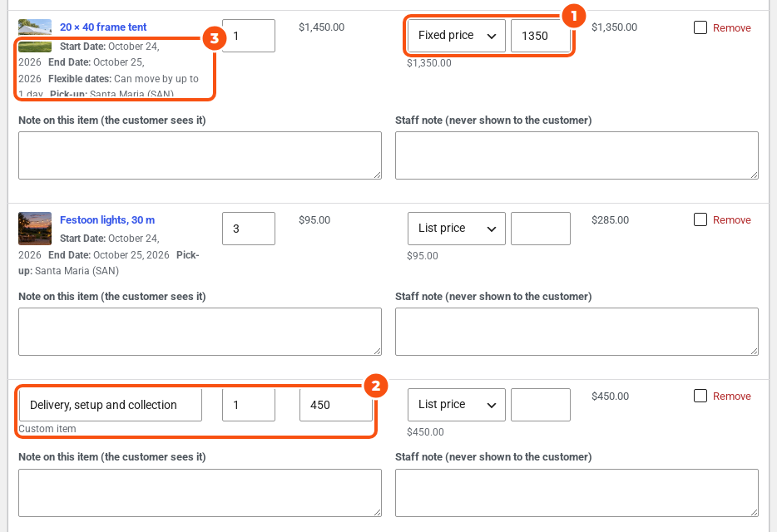Tick the Remove checkbox for Festoon lights
777x532 pixels.
click(700, 219)
